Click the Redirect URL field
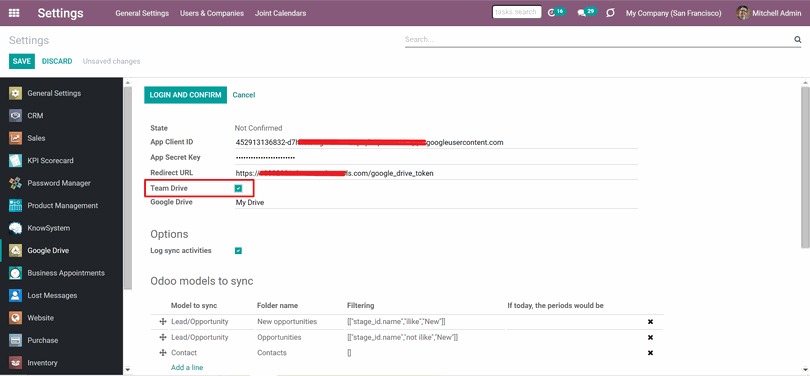Screen dimensions: 810x376 436,174
